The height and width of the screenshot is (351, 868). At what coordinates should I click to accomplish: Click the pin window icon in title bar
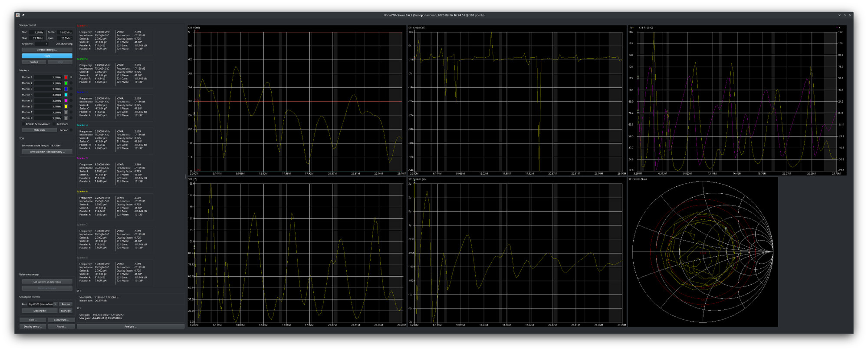(x=23, y=15)
